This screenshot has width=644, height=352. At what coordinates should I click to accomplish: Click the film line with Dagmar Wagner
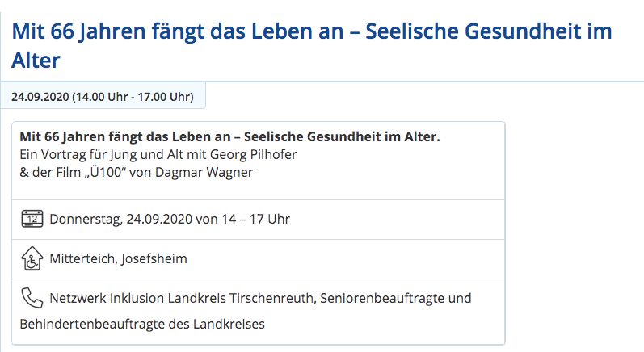pyautogui.click(x=137, y=172)
